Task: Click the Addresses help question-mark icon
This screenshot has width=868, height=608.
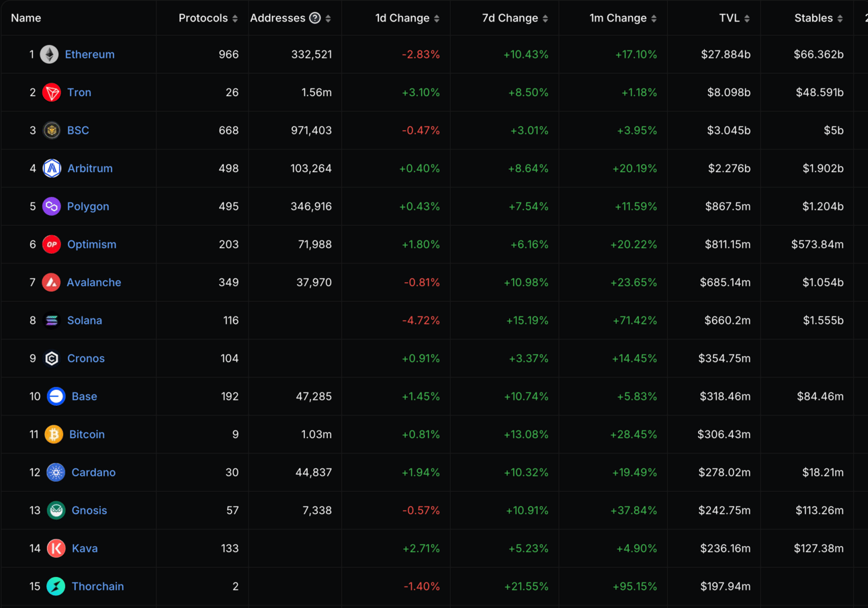Action: [314, 18]
